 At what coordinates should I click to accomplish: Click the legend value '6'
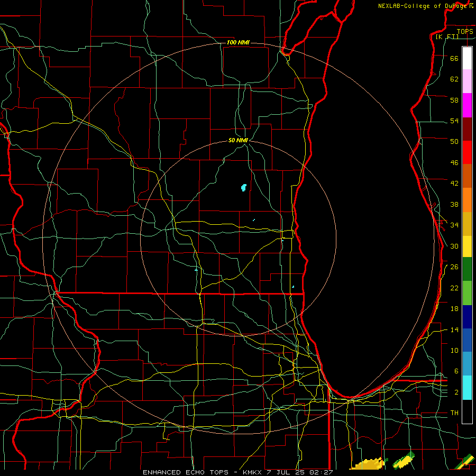pyautogui.click(x=456, y=371)
